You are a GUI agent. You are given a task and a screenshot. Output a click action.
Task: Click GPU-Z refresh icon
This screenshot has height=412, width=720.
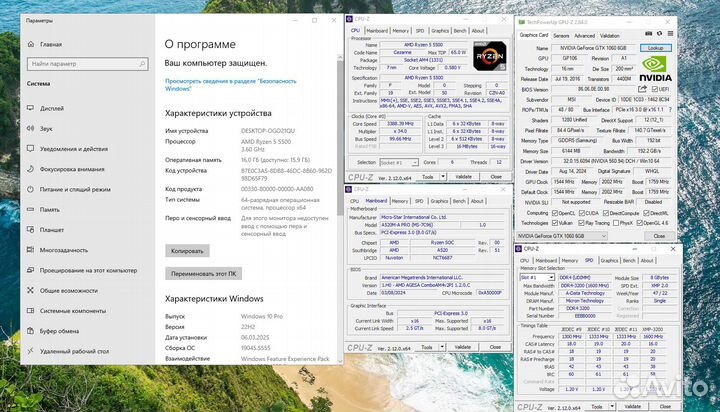659,34
